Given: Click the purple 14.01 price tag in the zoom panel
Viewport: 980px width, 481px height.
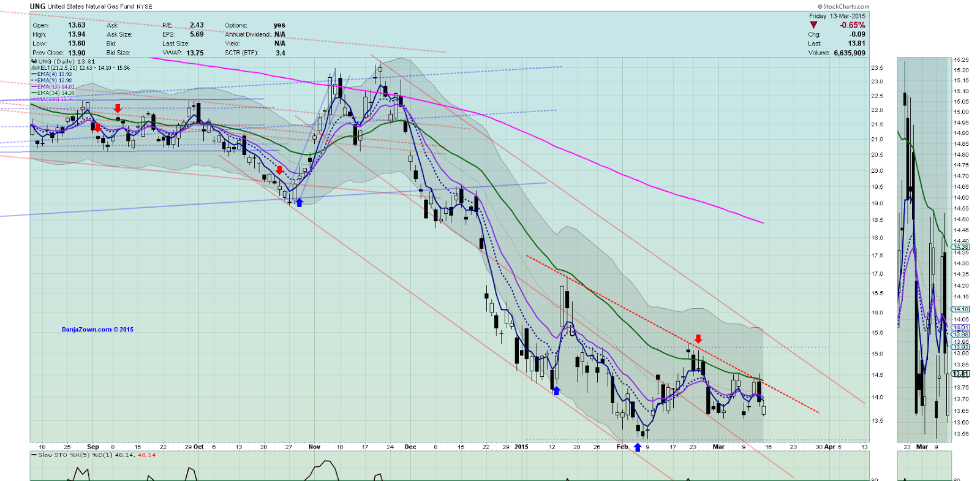Looking at the screenshot, I should [x=961, y=328].
